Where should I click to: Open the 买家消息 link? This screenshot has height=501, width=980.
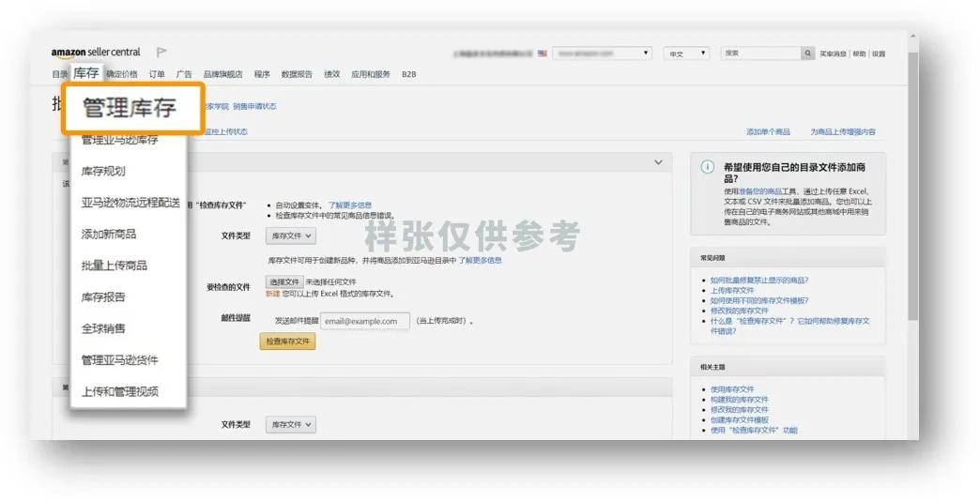click(x=834, y=54)
